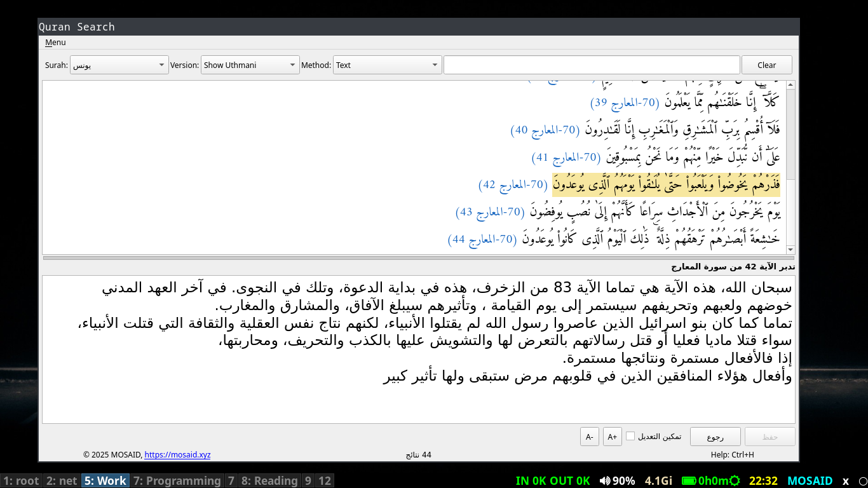Open the Surah dropdown

(x=119, y=65)
